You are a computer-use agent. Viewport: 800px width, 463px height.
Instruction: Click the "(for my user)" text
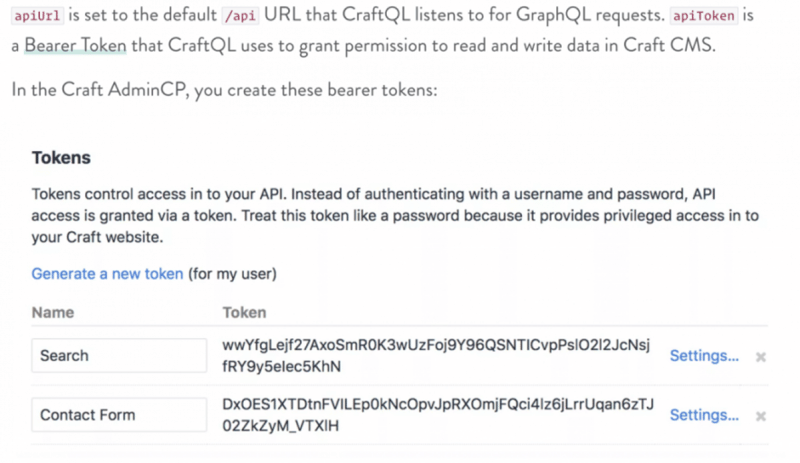(232, 273)
